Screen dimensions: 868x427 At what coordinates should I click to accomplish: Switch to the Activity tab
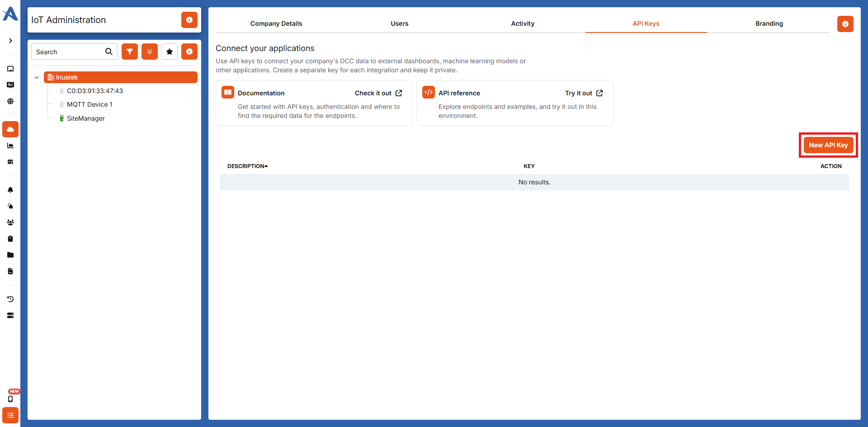[x=523, y=23]
